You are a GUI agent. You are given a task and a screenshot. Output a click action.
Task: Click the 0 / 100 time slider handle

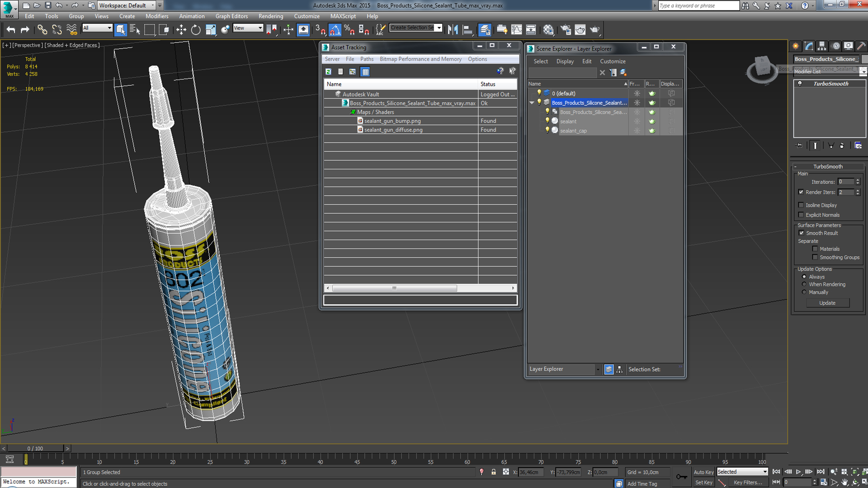pyautogui.click(x=35, y=448)
